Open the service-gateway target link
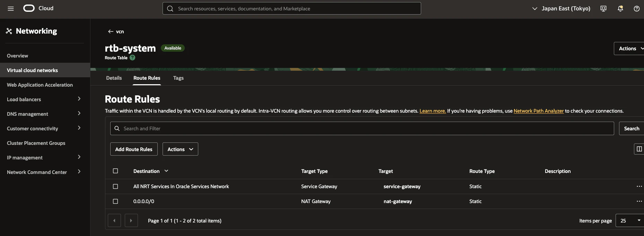This screenshot has height=236, width=644. tap(402, 186)
